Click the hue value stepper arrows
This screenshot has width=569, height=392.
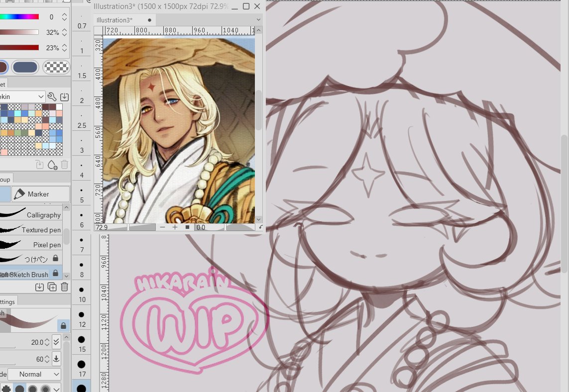[x=64, y=17]
